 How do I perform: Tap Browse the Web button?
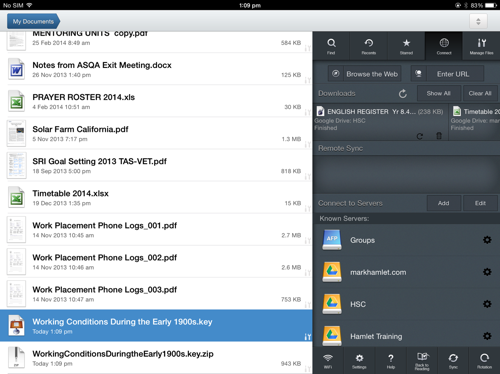coord(365,74)
